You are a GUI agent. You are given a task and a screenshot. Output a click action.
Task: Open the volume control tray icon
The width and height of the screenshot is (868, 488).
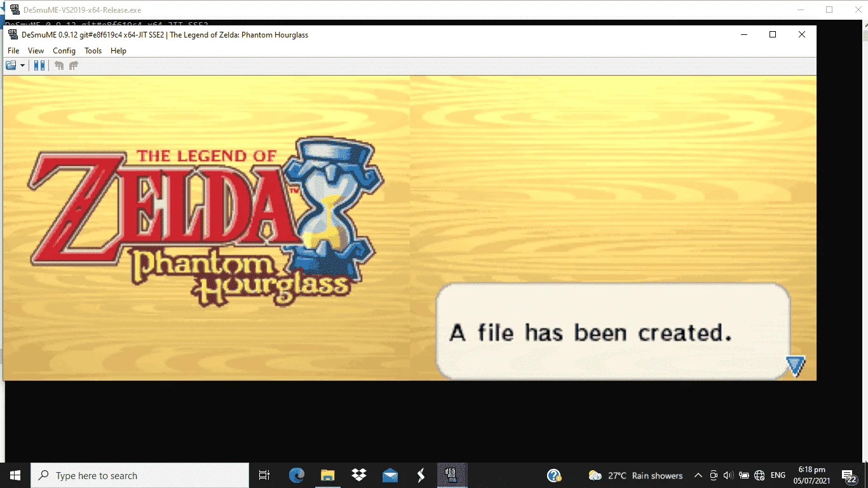(x=728, y=475)
